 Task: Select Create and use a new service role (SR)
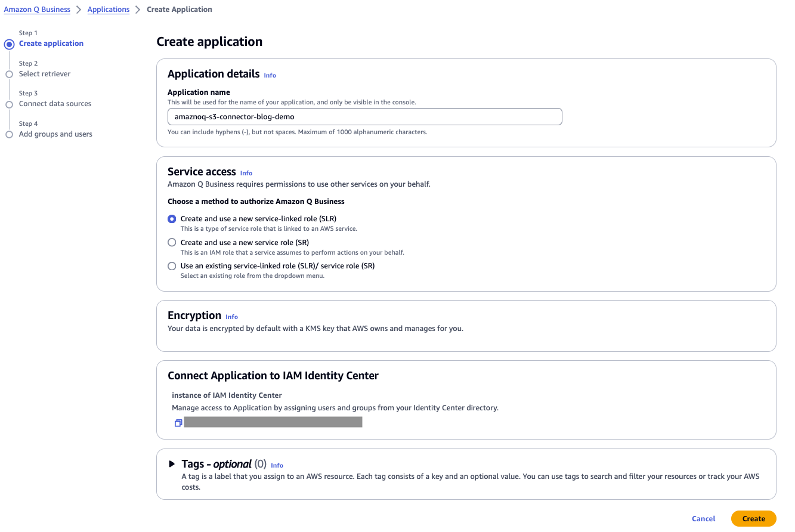pyautogui.click(x=172, y=242)
